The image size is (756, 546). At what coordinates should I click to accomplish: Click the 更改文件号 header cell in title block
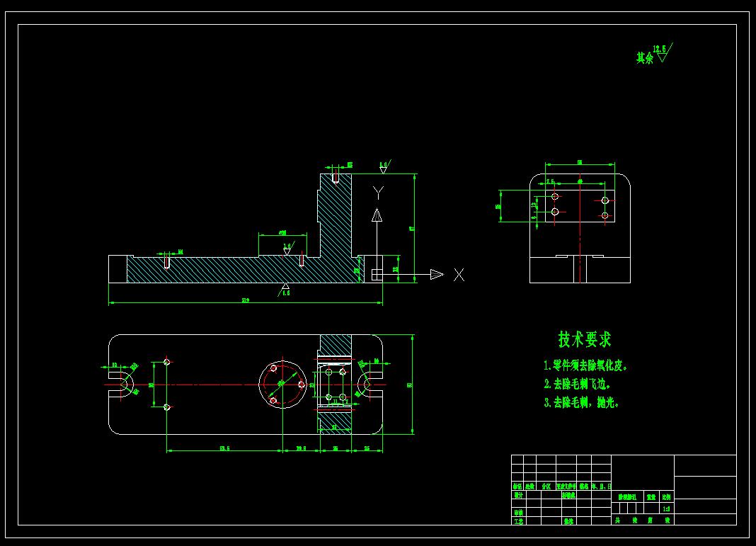(566, 487)
